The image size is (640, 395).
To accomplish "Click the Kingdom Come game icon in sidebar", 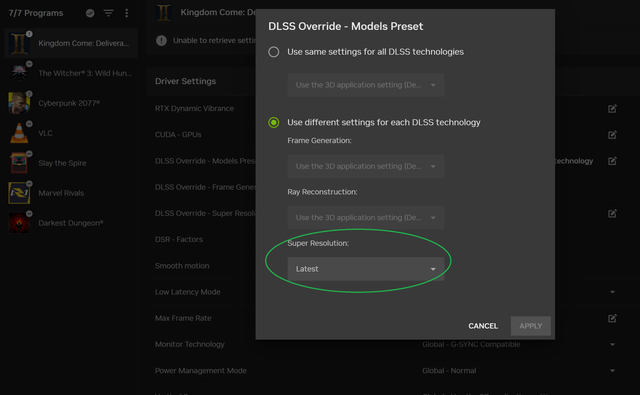I will [x=19, y=43].
